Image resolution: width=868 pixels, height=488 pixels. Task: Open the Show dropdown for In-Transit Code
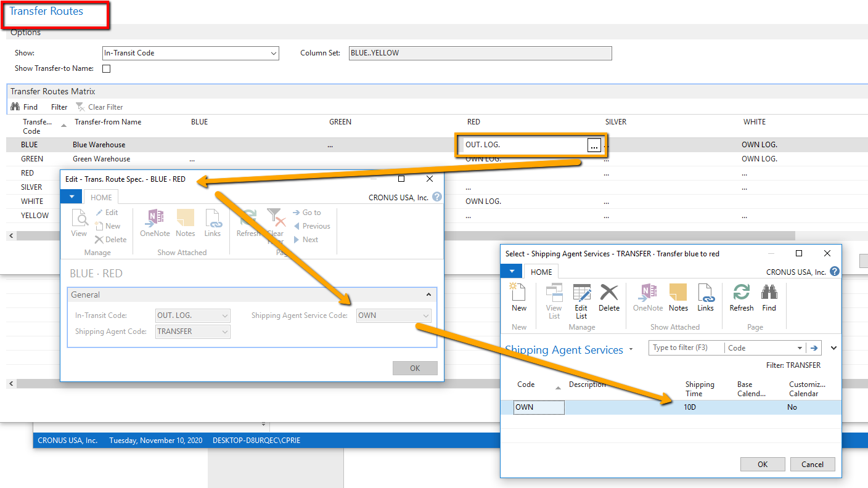point(274,53)
